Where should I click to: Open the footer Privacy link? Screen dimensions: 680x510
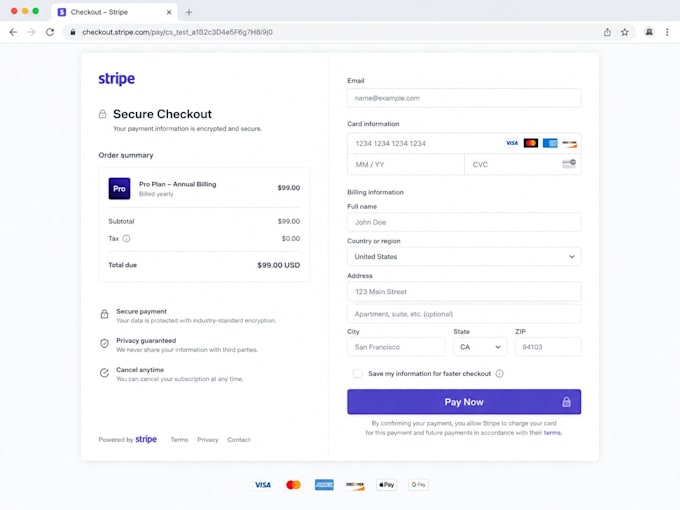(x=208, y=440)
